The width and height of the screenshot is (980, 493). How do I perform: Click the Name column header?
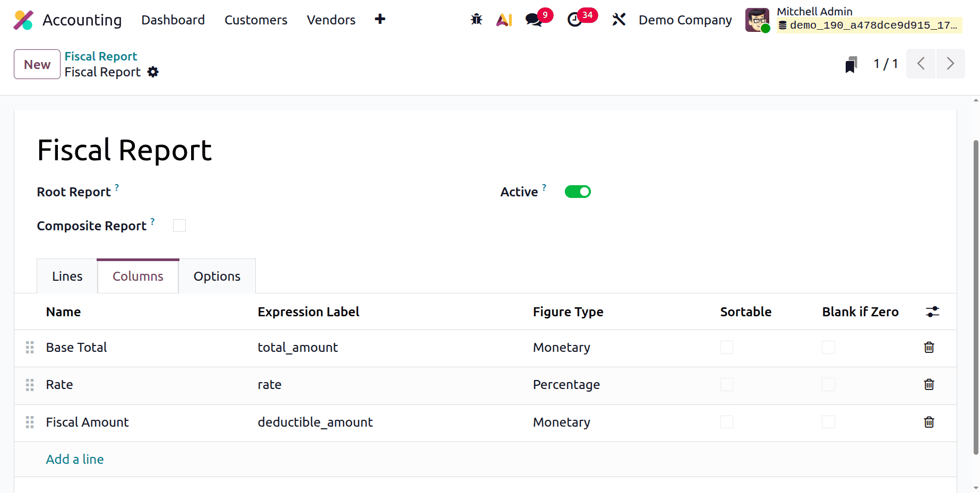coord(63,312)
